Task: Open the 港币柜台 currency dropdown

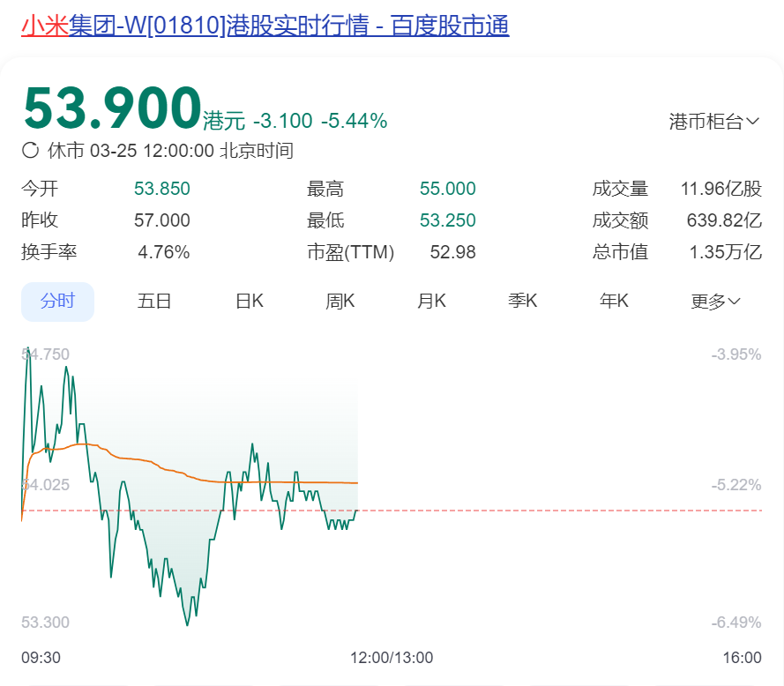Action: coord(714,121)
